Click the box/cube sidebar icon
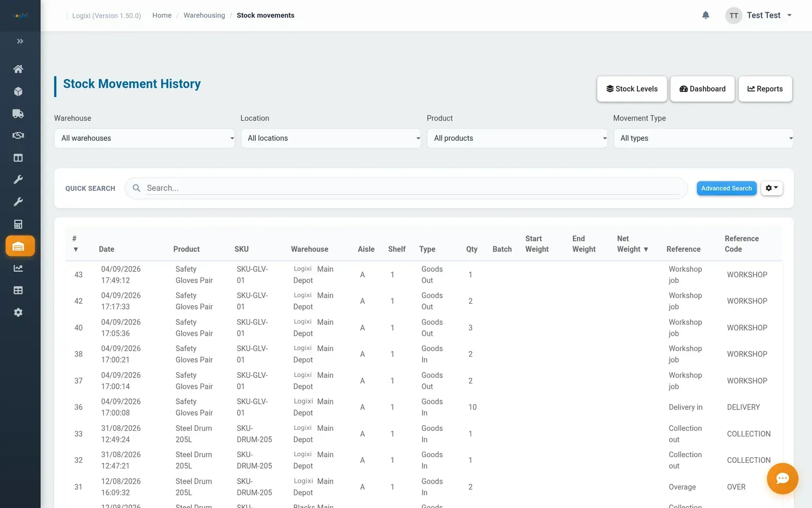 point(18,91)
